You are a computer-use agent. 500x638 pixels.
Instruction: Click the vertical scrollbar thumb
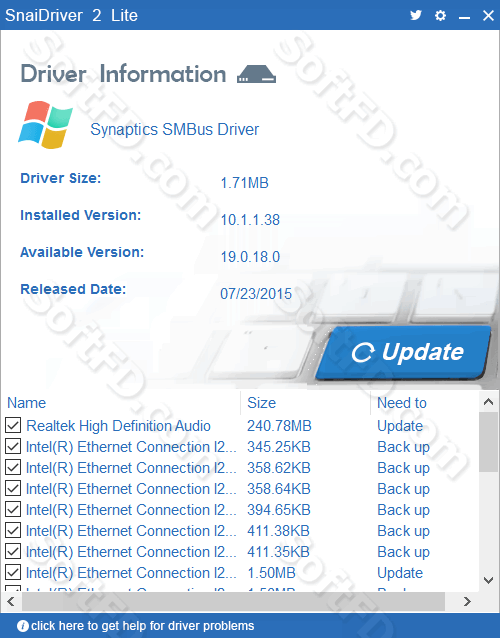(489, 442)
